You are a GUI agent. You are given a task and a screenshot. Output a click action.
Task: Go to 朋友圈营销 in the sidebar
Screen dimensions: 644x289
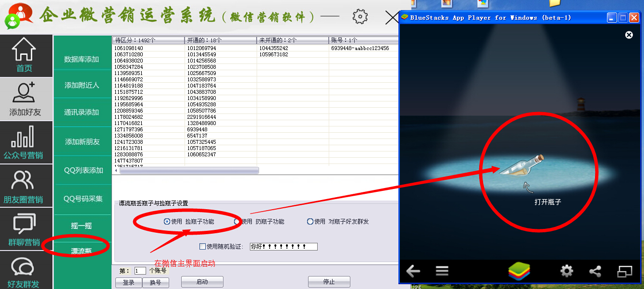pos(24,186)
